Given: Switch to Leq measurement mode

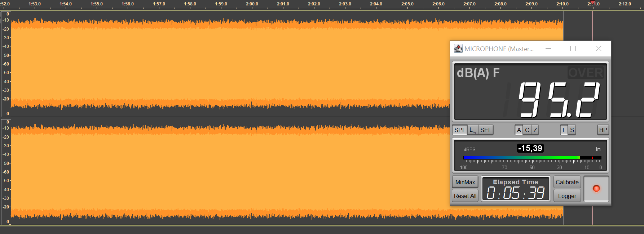Looking at the screenshot, I should pyautogui.click(x=473, y=130).
